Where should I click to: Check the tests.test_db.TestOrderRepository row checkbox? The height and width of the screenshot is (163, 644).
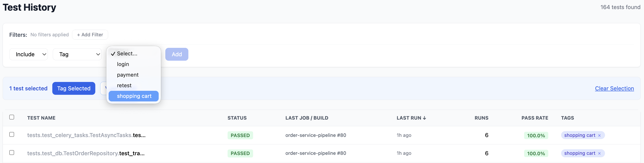[12, 153]
